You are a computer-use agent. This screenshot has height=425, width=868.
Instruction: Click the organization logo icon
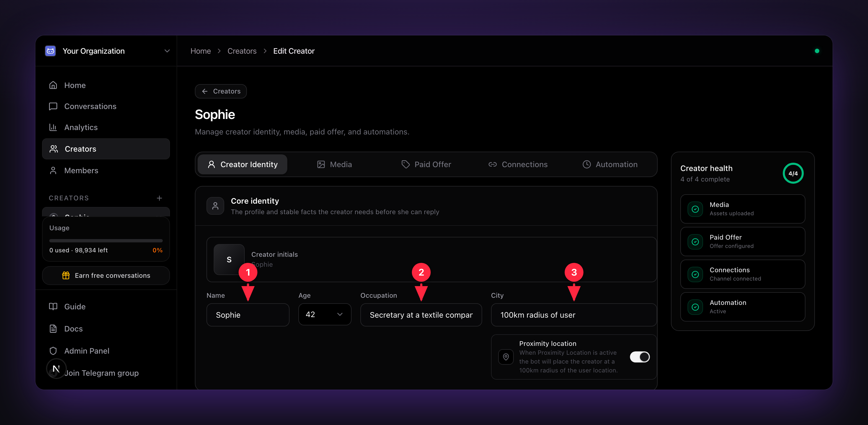click(51, 51)
